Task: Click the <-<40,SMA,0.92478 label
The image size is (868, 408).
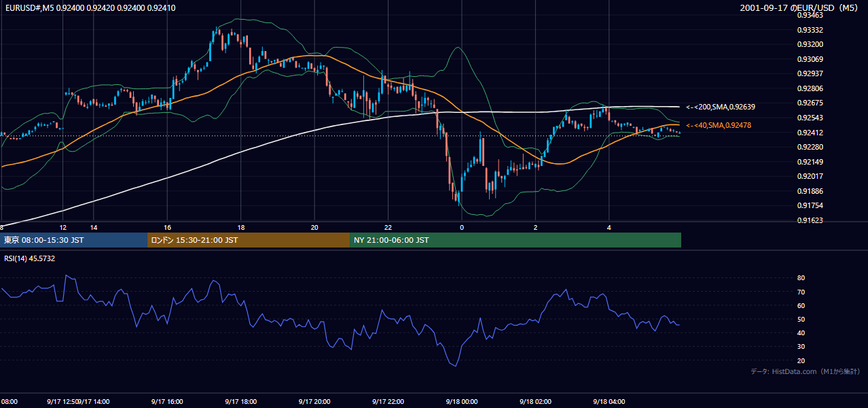Action: [x=719, y=125]
